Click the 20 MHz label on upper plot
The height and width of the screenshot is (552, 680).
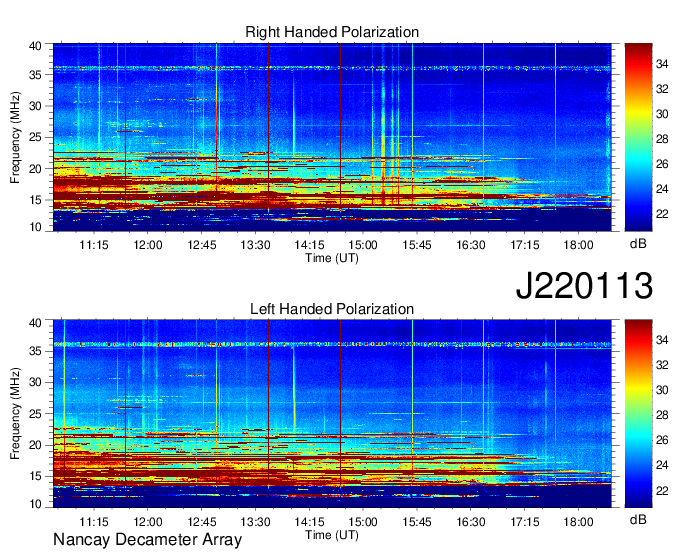pyautogui.click(x=36, y=169)
